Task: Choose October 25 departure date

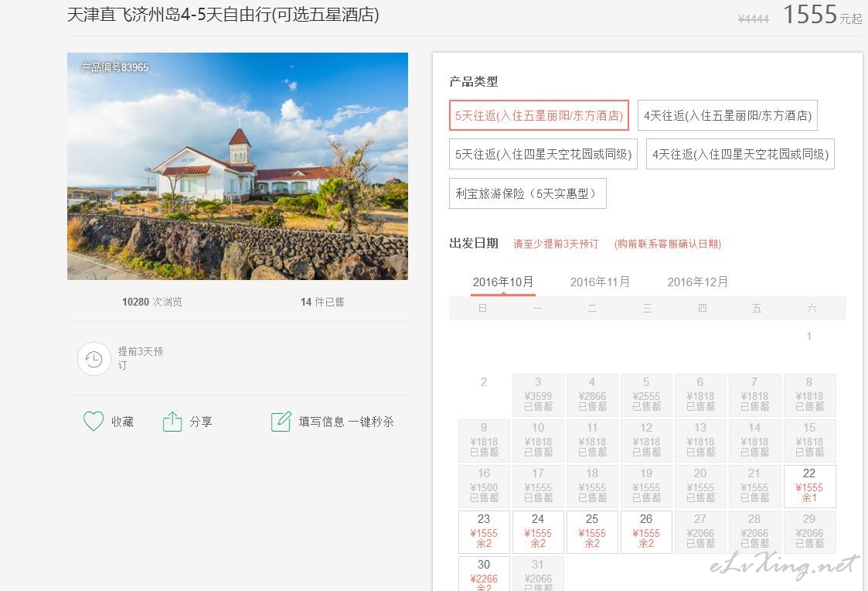Action: tap(592, 531)
